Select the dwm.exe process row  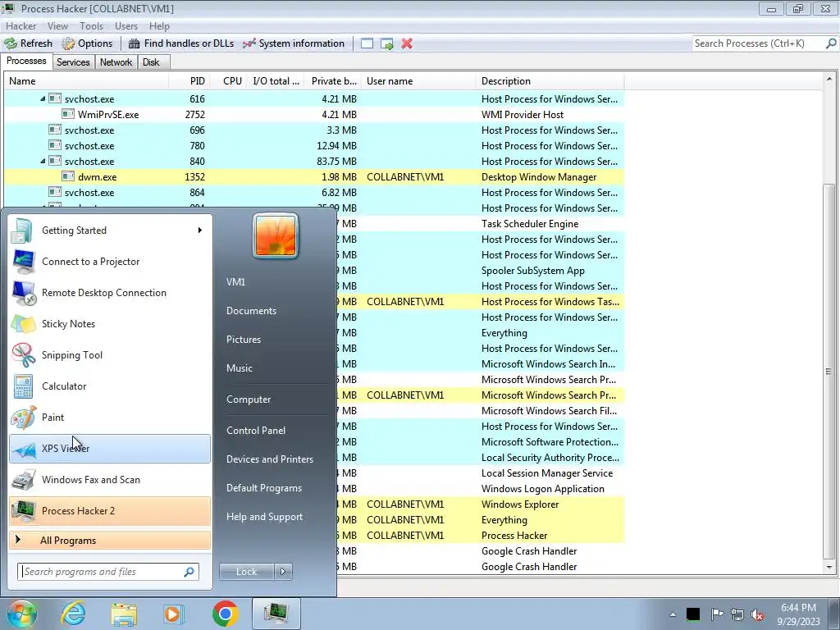point(314,177)
